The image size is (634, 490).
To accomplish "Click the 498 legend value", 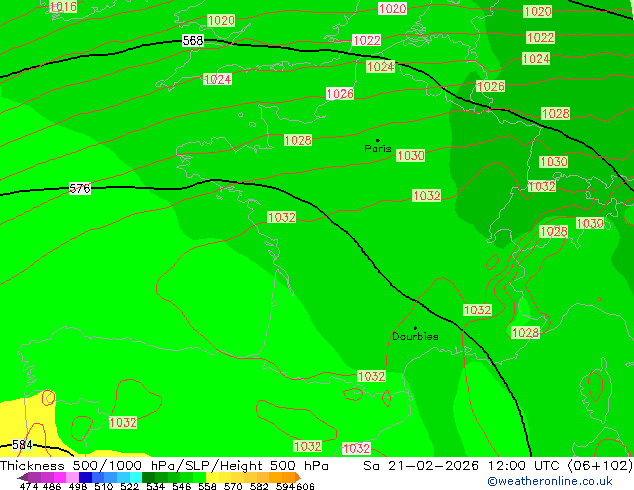I will [x=78, y=486].
